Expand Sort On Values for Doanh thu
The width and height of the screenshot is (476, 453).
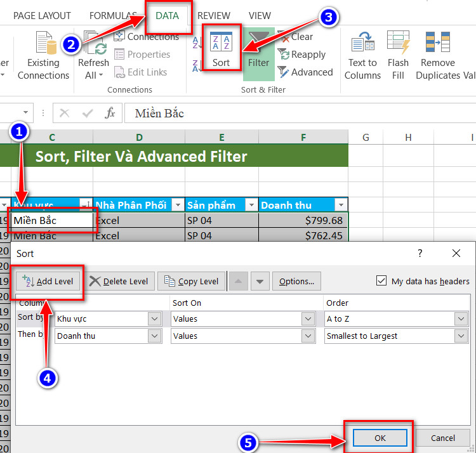pos(308,336)
